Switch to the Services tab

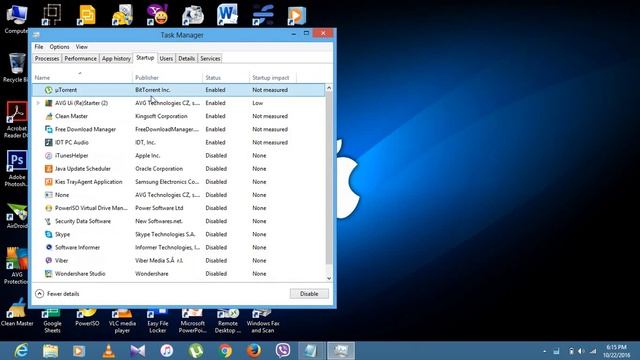pos(210,59)
